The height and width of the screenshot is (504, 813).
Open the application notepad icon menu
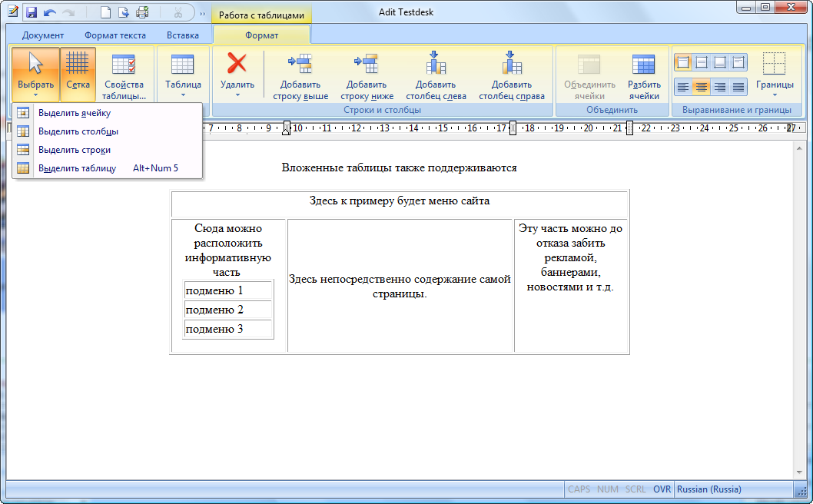(x=12, y=12)
